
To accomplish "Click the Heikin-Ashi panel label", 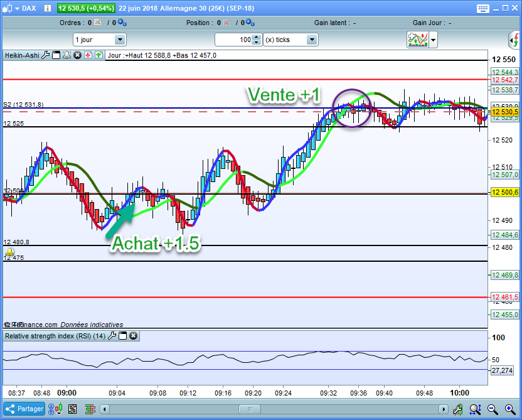I will [x=22, y=55].
